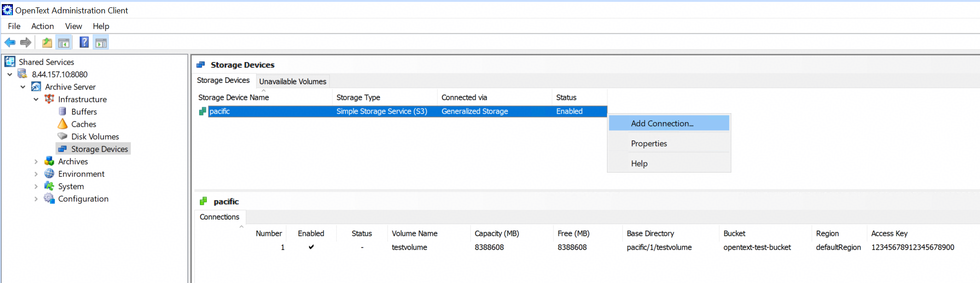The height and width of the screenshot is (283, 980).
Task: Click the OpenText Administration Client title icon
Action: click(x=7, y=10)
